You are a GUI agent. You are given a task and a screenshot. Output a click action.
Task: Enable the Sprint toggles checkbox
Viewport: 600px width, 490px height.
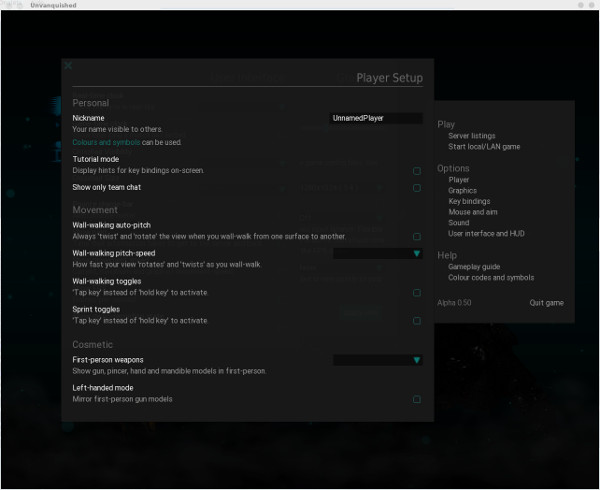[416, 321]
